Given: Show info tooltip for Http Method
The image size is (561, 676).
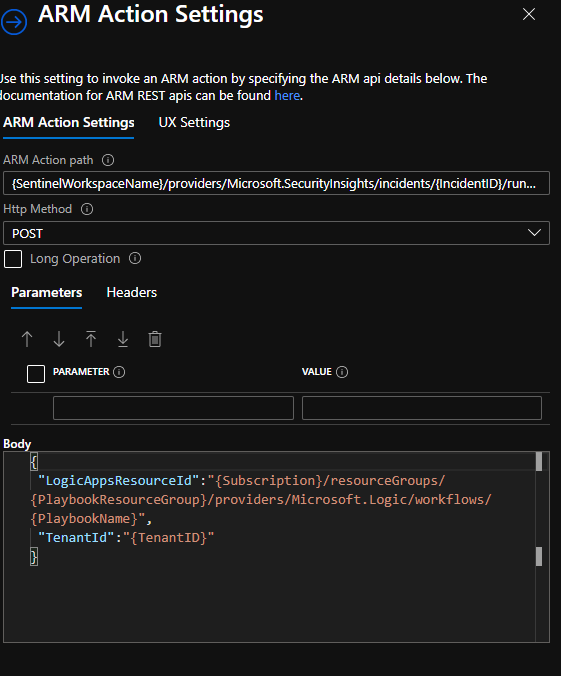Looking at the screenshot, I should point(87,209).
